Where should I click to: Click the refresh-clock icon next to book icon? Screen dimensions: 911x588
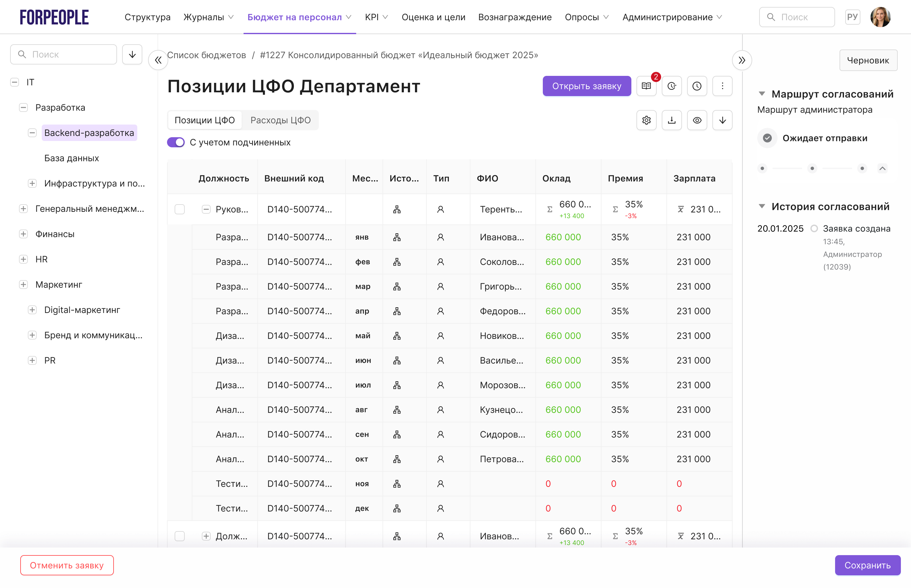tap(672, 86)
